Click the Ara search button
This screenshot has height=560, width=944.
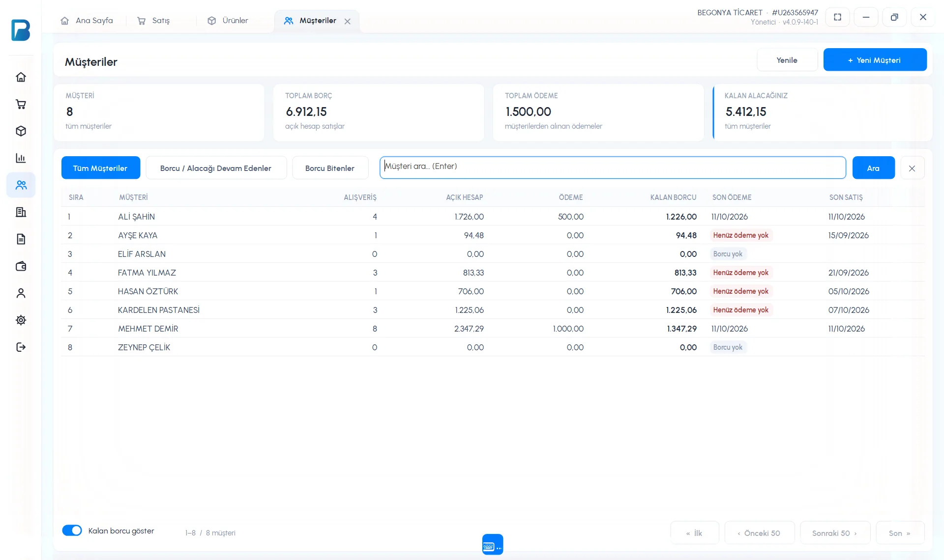coord(874,168)
